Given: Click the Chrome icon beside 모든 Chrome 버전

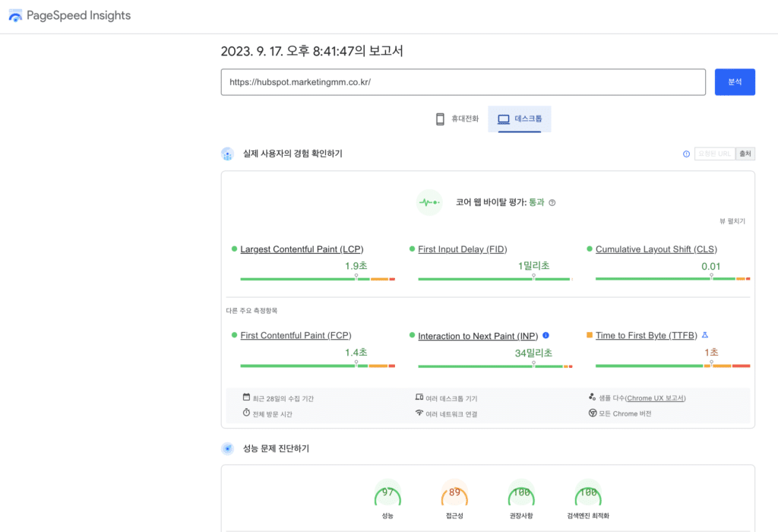Looking at the screenshot, I should point(593,413).
